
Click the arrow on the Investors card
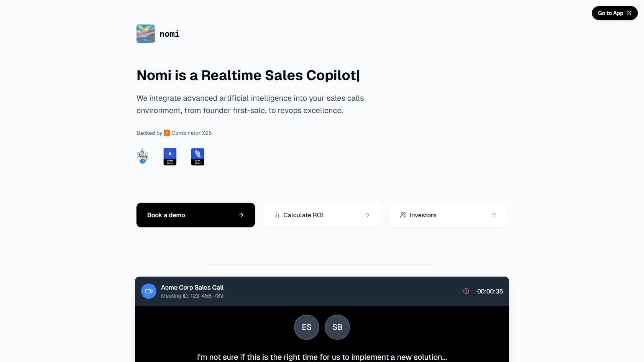(x=493, y=215)
